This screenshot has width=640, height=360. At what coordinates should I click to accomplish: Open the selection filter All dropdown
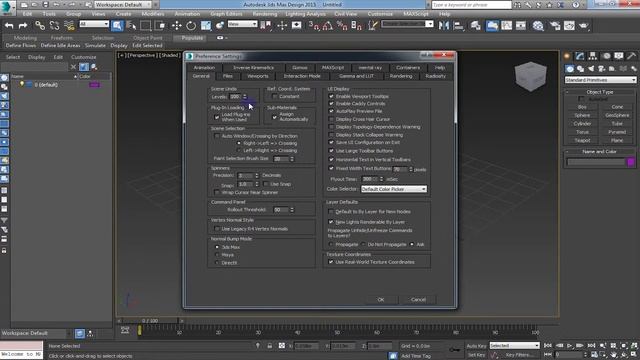[94, 24]
